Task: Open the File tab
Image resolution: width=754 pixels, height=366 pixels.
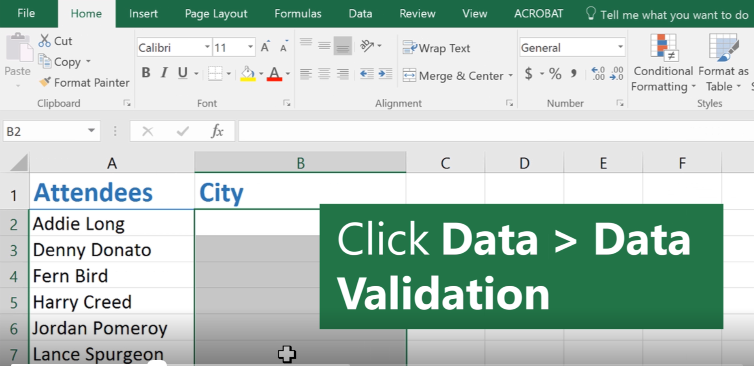Action: [26, 13]
